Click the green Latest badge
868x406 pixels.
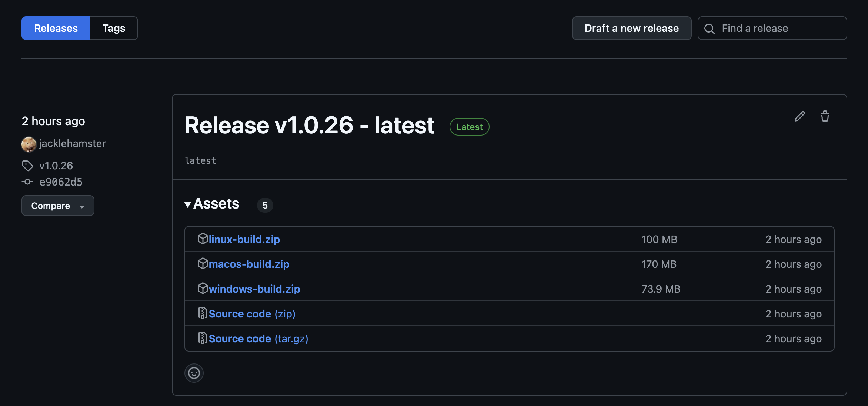pyautogui.click(x=470, y=127)
